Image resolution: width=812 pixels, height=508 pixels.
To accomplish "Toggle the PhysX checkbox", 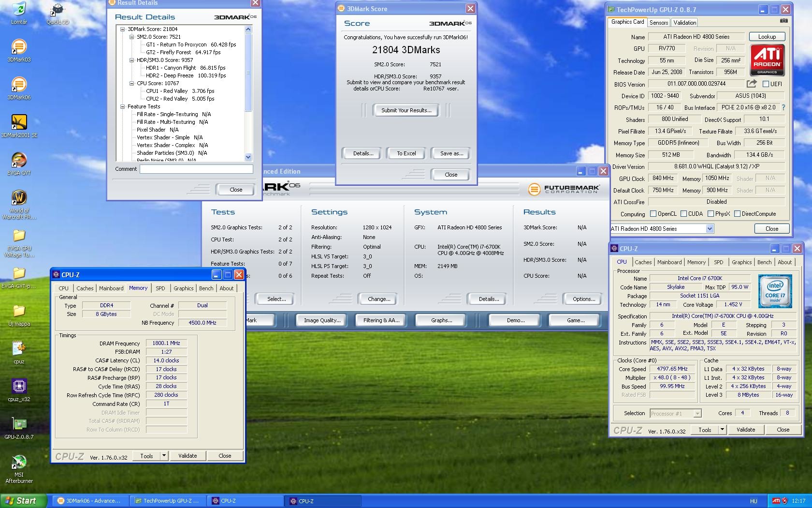I will [710, 213].
